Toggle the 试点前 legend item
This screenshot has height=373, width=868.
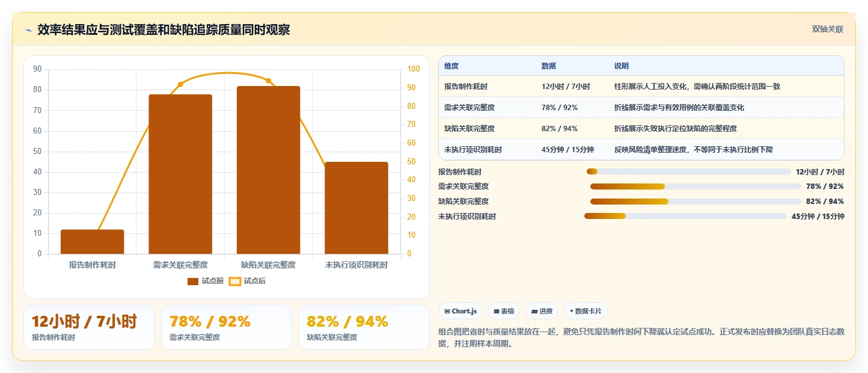(206, 281)
